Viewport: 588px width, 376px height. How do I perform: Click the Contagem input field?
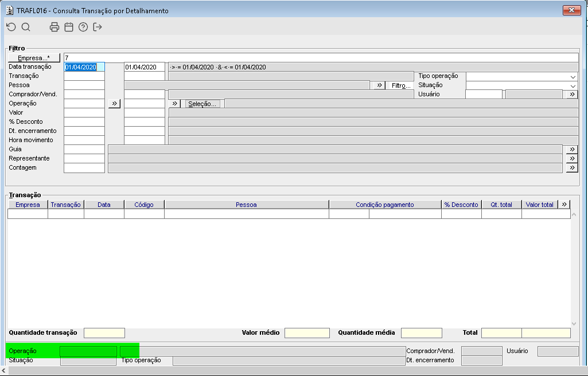tap(84, 168)
